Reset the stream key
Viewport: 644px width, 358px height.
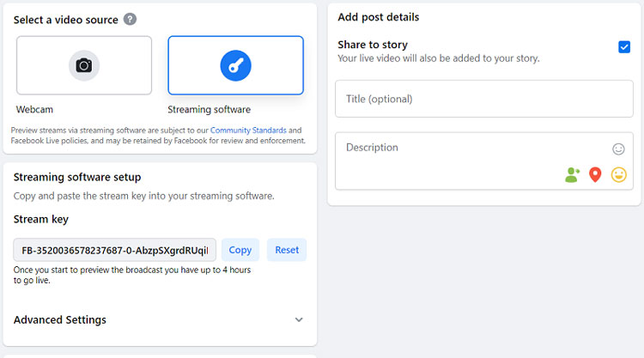coord(287,250)
